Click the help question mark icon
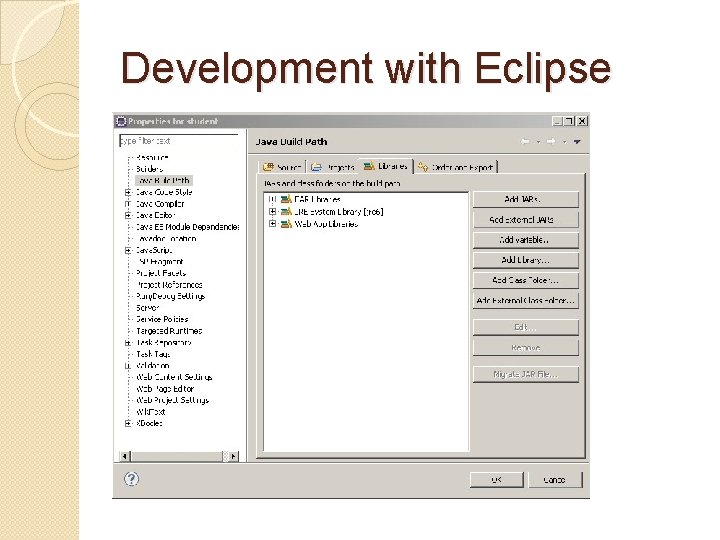 tap(131, 479)
